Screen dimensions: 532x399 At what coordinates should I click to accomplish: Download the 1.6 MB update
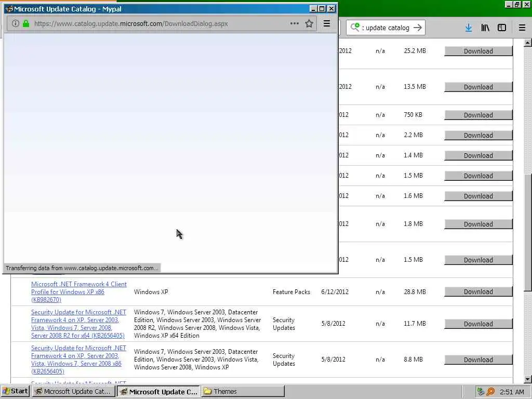[x=478, y=196]
